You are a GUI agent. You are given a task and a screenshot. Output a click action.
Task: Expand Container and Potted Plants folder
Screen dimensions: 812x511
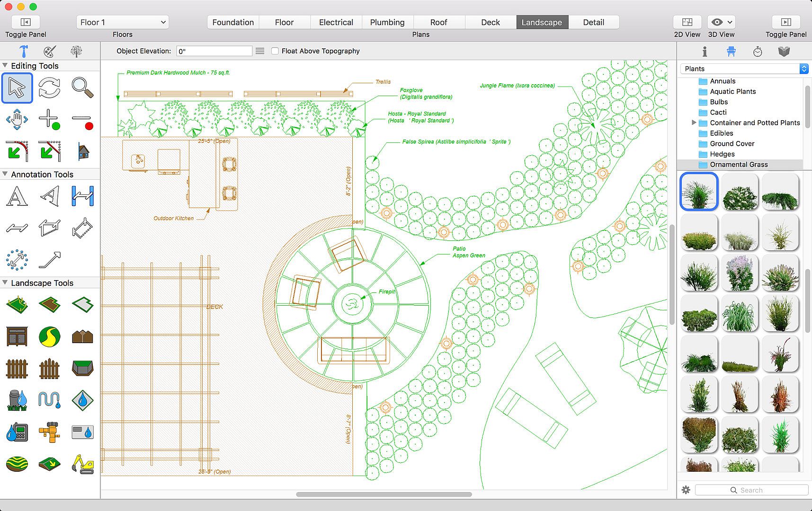(x=694, y=123)
